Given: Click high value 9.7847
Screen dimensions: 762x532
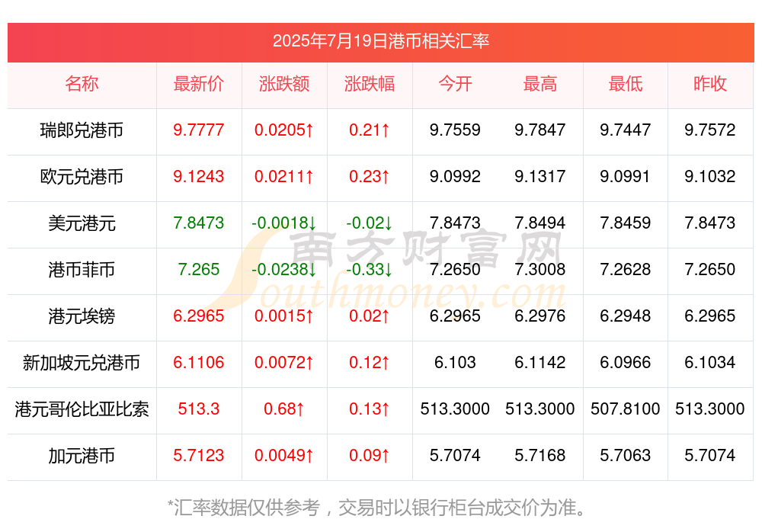Looking at the screenshot, I should pos(540,130).
